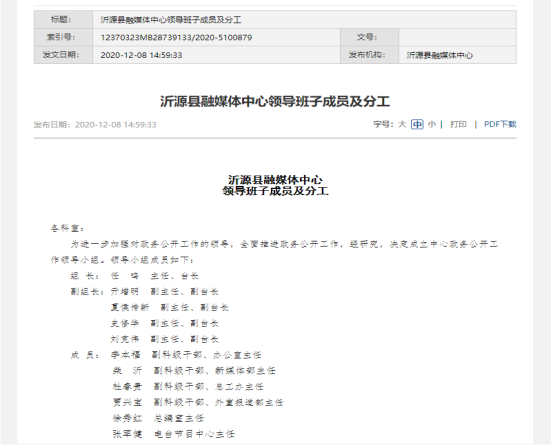Click the large page heading 沂源县融媒体中心领导班子成员及分工
554x445 pixels.
click(275, 102)
